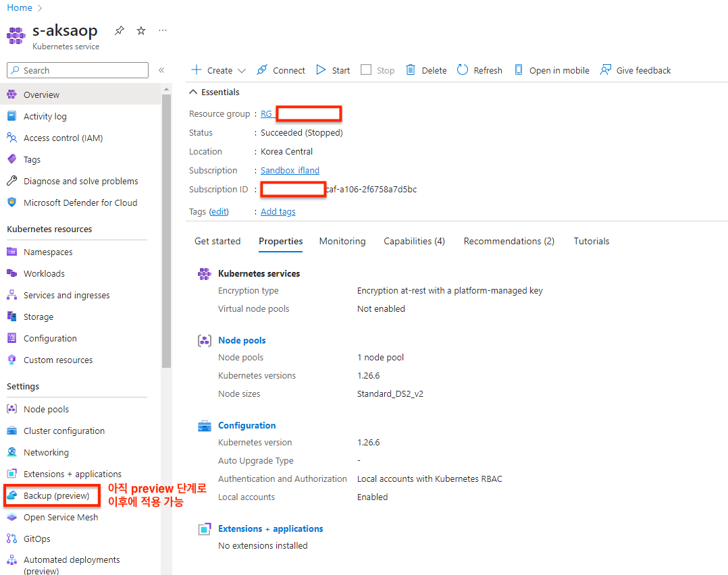Screen dimensions: 728x575
Task: Click the Workloads icon in sidebar
Action: pyautogui.click(x=12, y=273)
